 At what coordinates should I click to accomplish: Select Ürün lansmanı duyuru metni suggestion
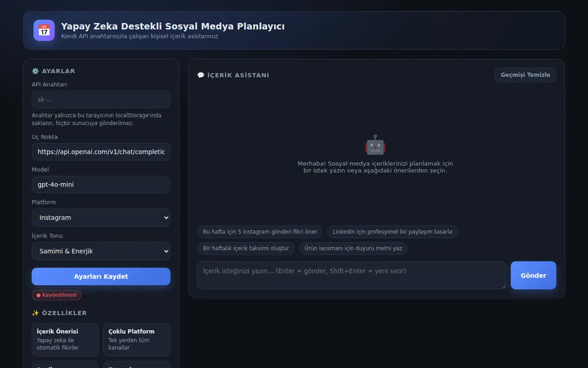click(x=353, y=248)
